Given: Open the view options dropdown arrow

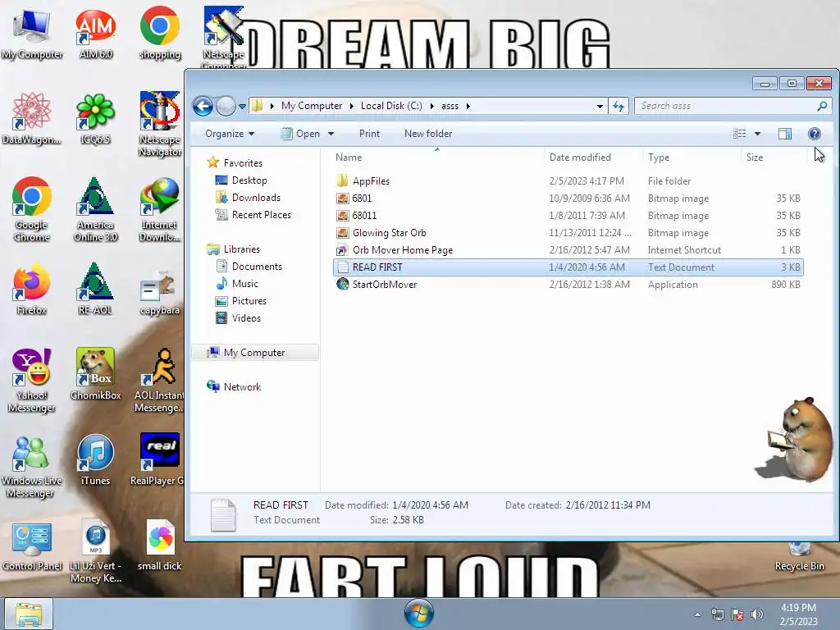Looking at the screenshot, I should coord(757,134).
